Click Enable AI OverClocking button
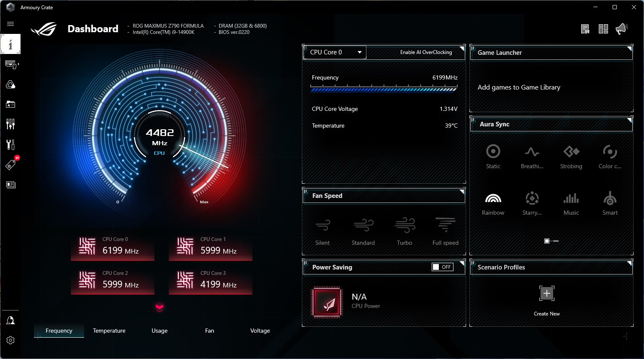Screen dimensions: 644x359 pyautogui.click(x=426, y=52)
